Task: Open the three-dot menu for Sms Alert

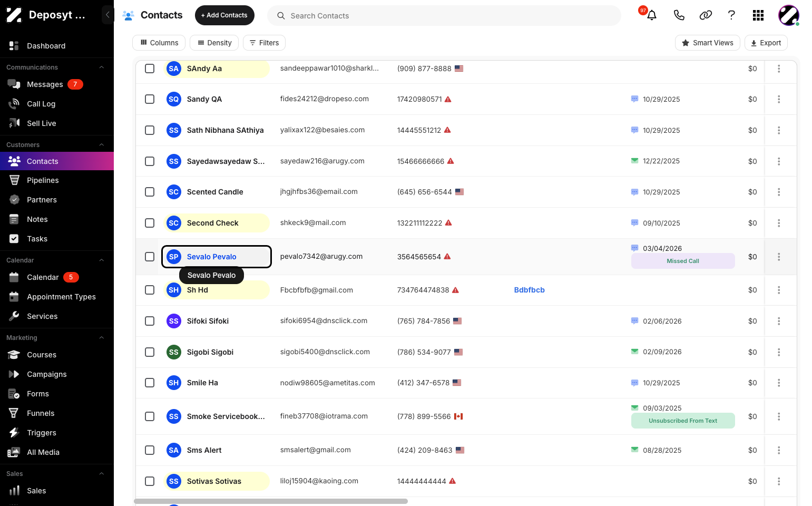Action: click(x=779, y=450)
